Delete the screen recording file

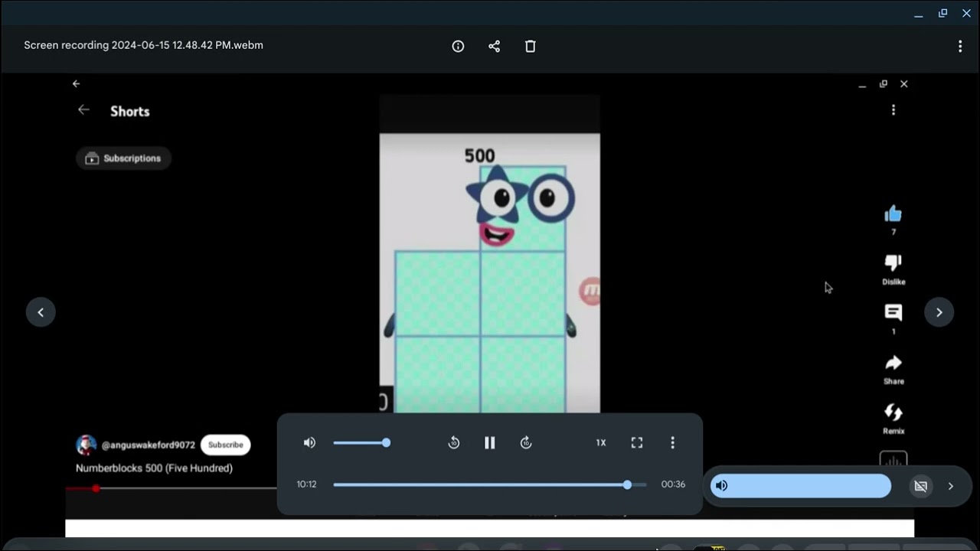(530, 46)
